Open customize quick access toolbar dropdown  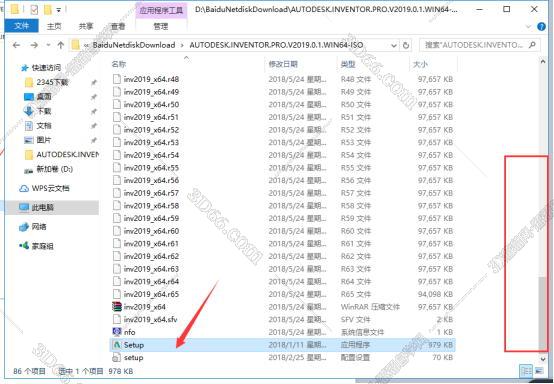pos(59,10)
